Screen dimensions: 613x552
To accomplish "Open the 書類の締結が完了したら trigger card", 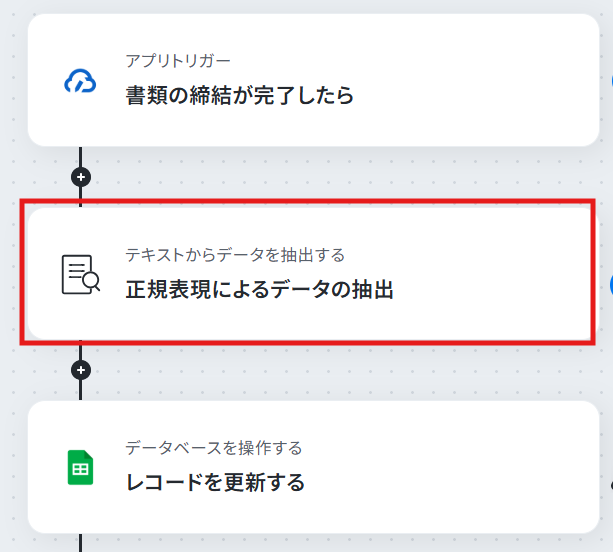I will [x=314, y=81].
